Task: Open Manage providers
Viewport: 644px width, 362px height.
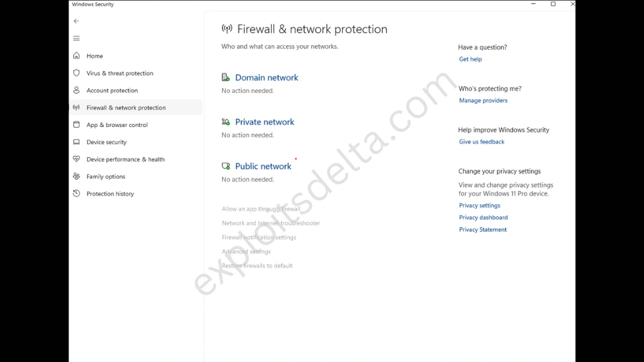Action: coord(483,100)
